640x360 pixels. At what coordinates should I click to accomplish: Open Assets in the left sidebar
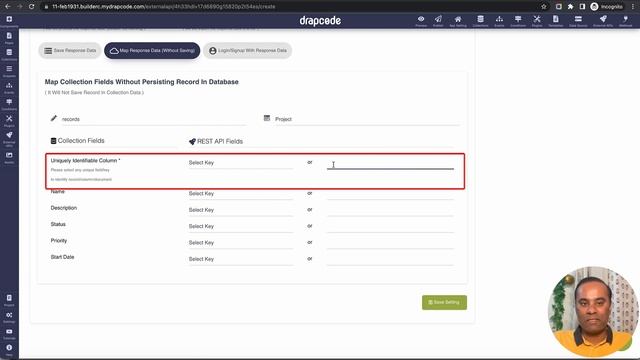(9, 158)
